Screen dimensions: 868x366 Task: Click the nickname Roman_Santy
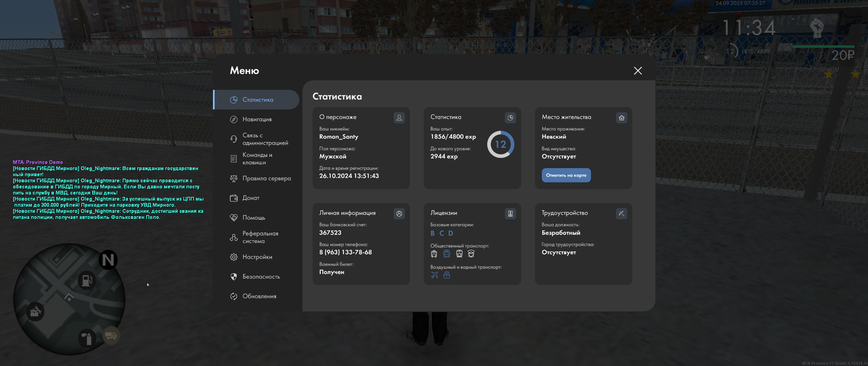point(339,137)
